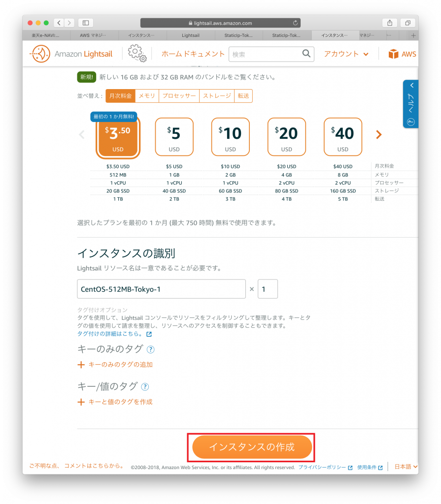Viewport: 441px width, 504px height.
Task: Select the $40 USD plan
Action: click(x=343, y=137)
